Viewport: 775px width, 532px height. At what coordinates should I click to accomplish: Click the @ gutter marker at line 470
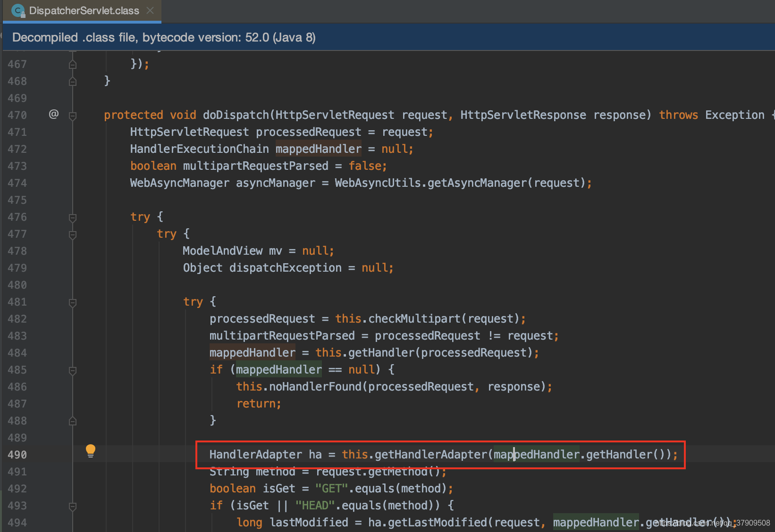54,114
